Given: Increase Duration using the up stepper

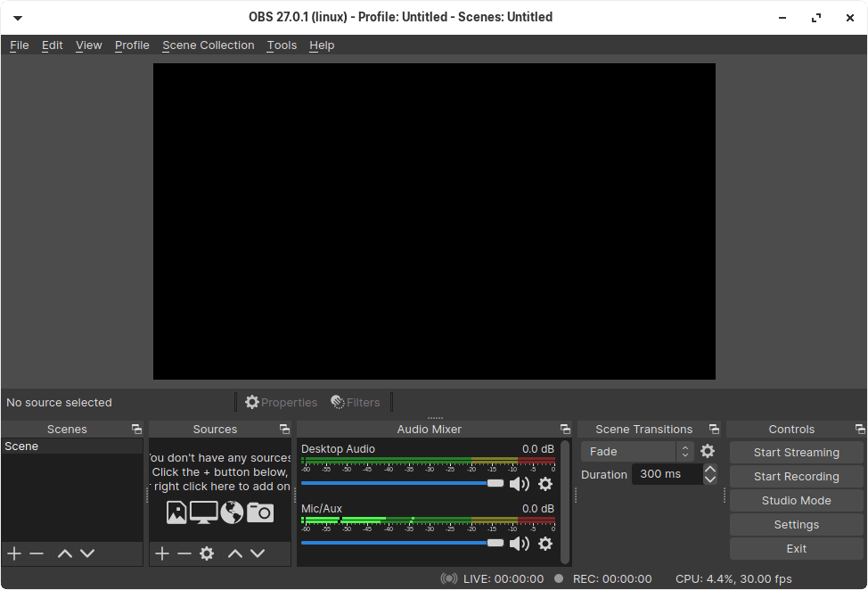Looking at the screenshot, I should [x=710, y=470].
